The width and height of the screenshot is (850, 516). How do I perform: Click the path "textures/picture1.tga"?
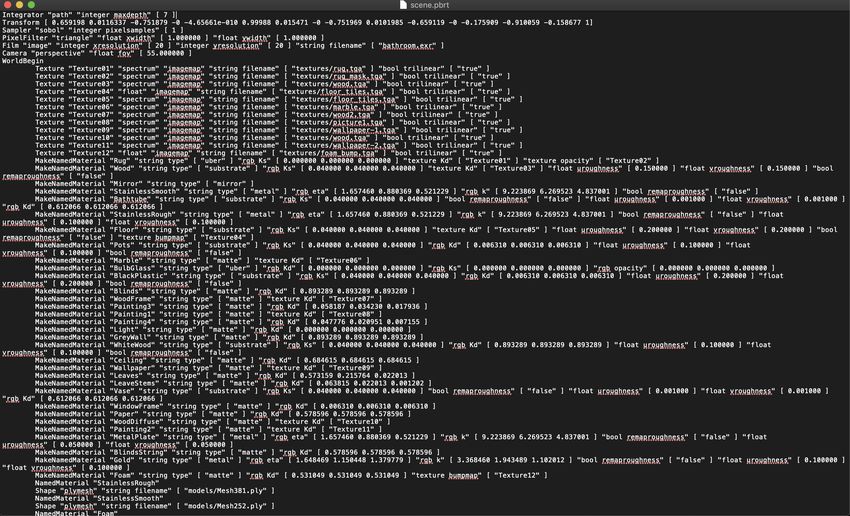[x=337, y=122]
